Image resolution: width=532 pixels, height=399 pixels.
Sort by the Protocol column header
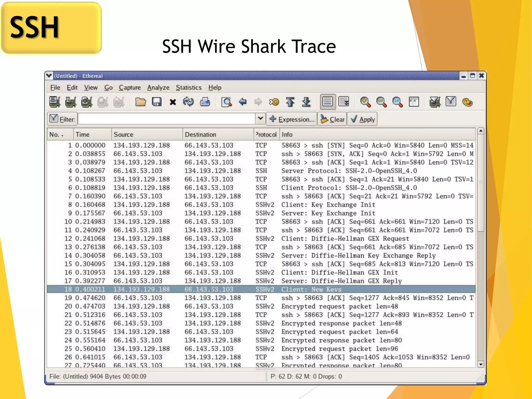267,134
